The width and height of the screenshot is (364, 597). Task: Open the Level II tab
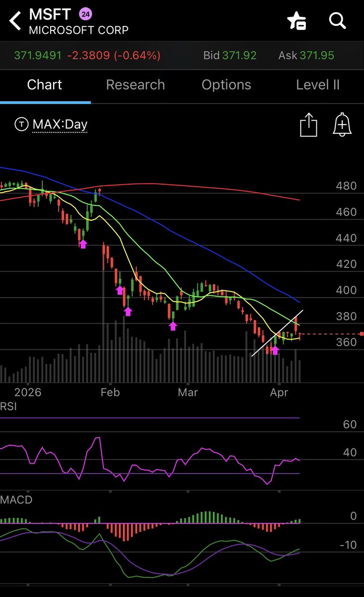(318, 85)
